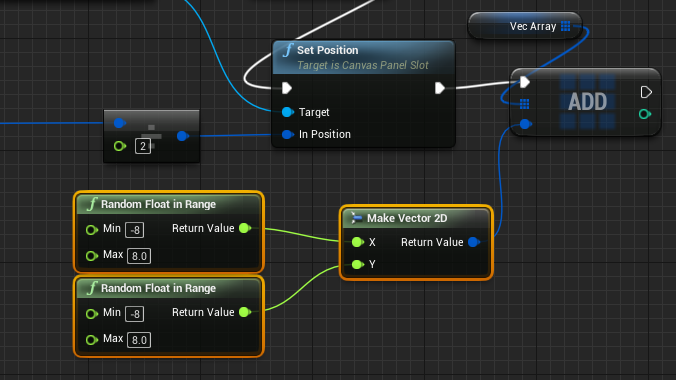The width and height of the screenshot is (676, 380).
Task: Click the Make Vector 2D struct icon
Action: [x=356, y=218]
